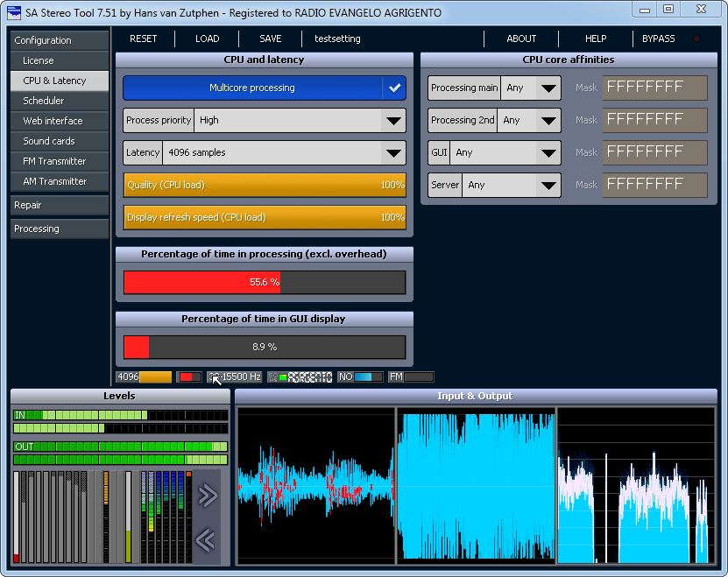Image resolution: width=728 pixels, height=577 pixels.
Task: Adjust the Display refresh speed slider
Action: point(265,218)
